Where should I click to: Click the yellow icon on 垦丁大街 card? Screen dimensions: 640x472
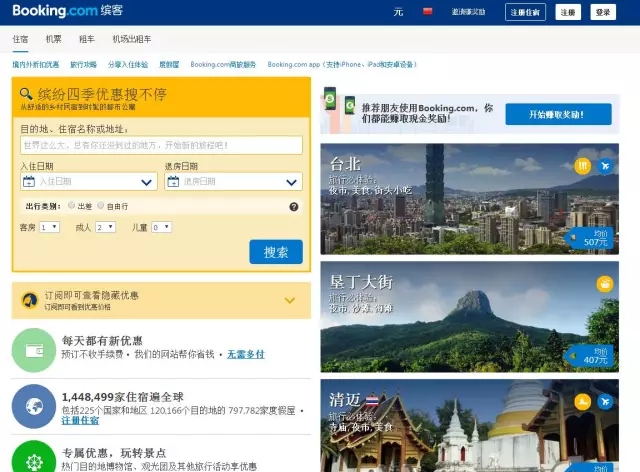pos(605,284)
